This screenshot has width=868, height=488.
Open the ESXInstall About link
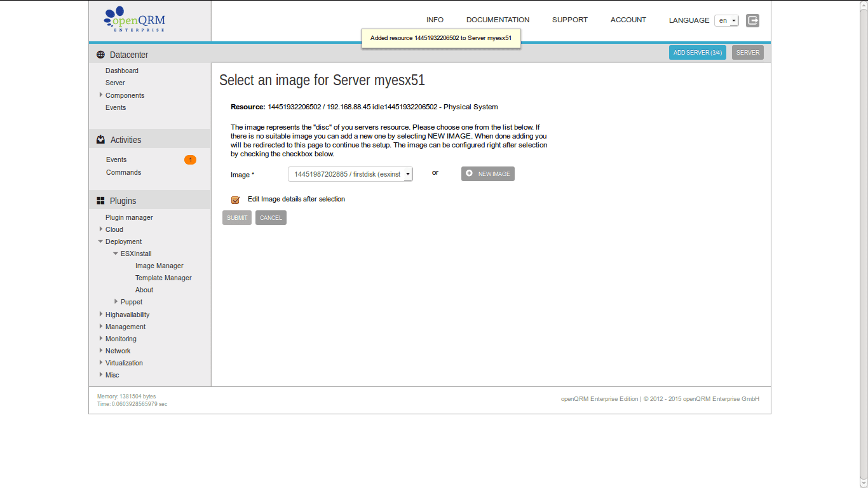[144, 290]
